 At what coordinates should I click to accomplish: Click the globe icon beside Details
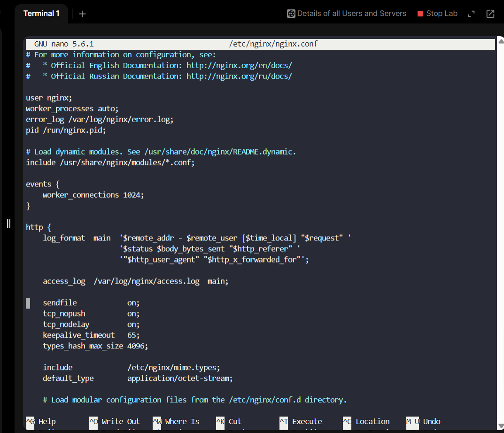click(x=291, y=14)
